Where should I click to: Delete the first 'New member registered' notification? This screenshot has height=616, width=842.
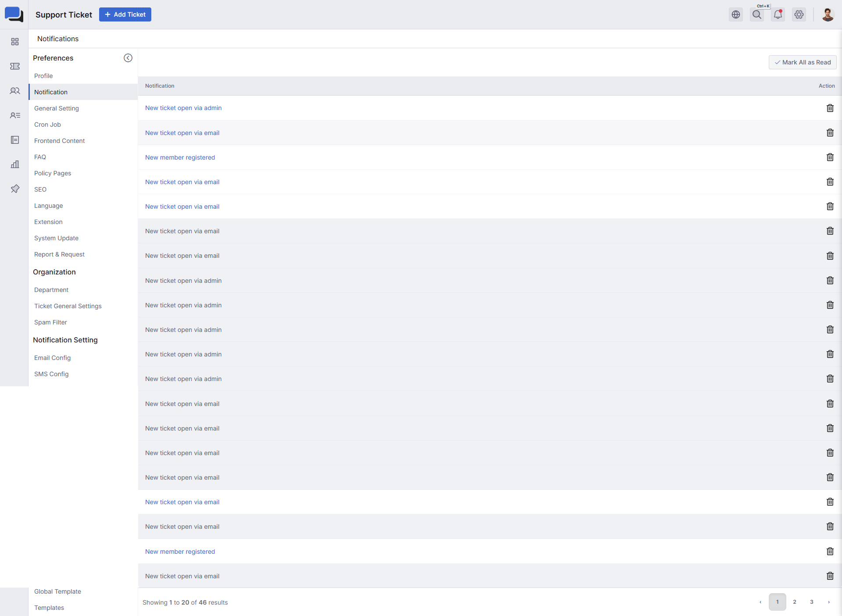click(x=830, y=157)
